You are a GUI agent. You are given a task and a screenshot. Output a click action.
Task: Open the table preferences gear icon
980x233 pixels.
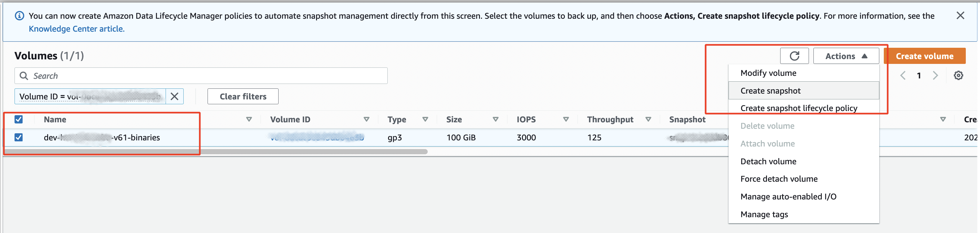pos(958,76)
